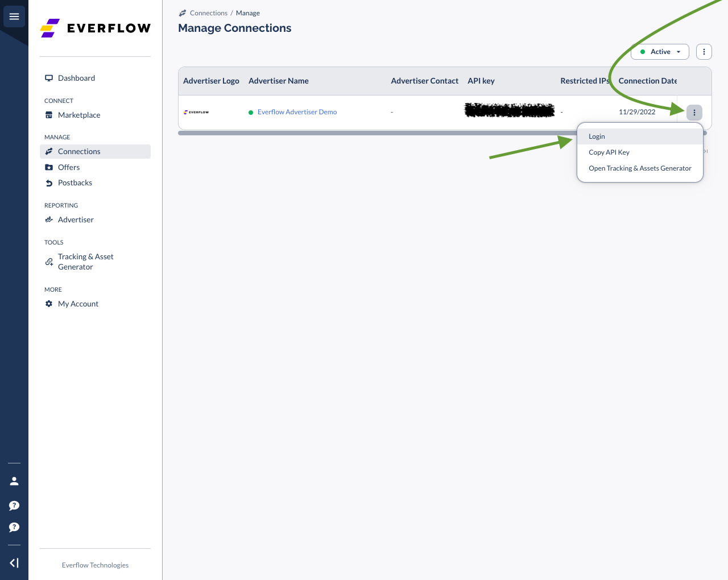
Task: Open My Account settings
Action: point(78,304)
